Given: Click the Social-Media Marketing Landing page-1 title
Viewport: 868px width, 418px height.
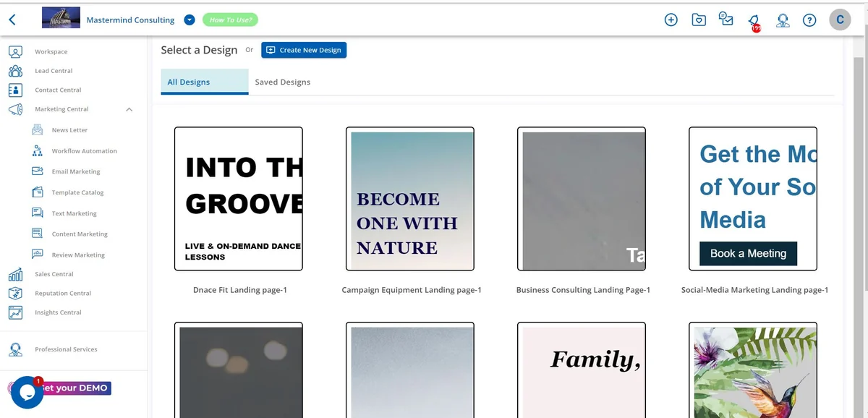Looking at the screenshot, I should click(754, 290).
